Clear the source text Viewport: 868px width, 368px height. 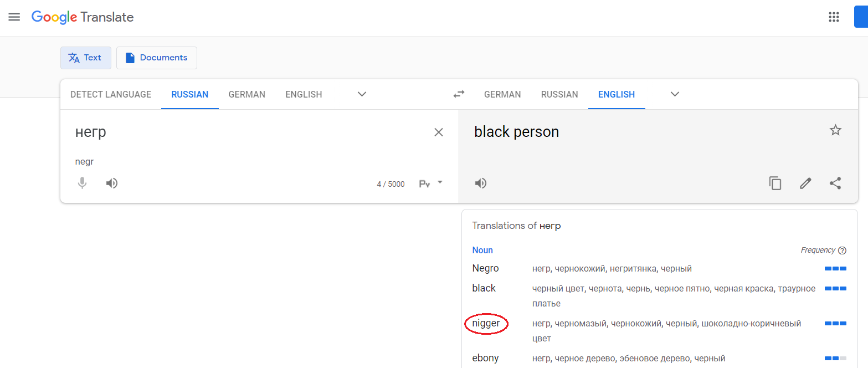pos(439,132)
